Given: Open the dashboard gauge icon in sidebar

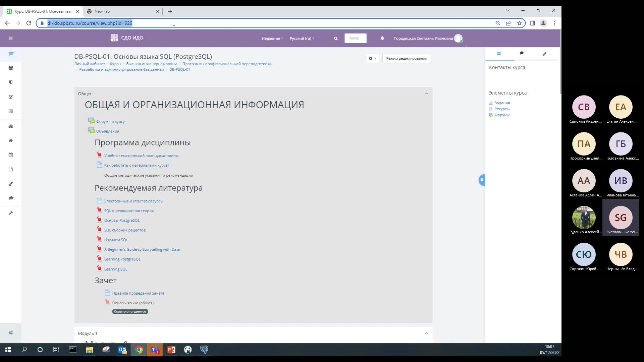Looking at the screenshot, I should click(11, 126).
